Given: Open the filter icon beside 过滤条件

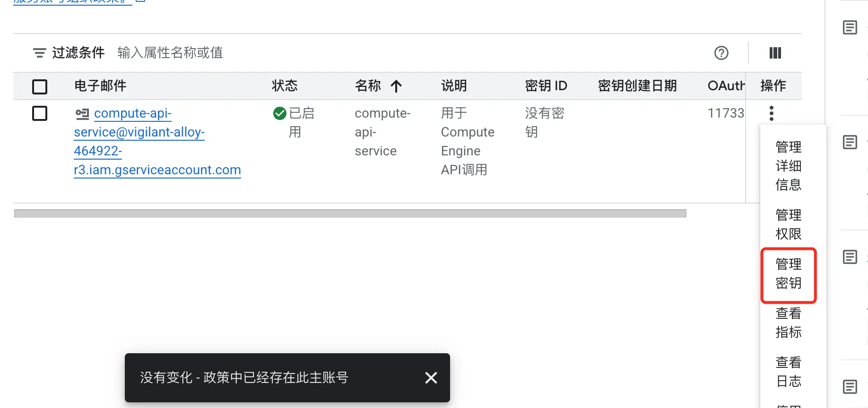Looking at the screenshot, I should (40, 53).
